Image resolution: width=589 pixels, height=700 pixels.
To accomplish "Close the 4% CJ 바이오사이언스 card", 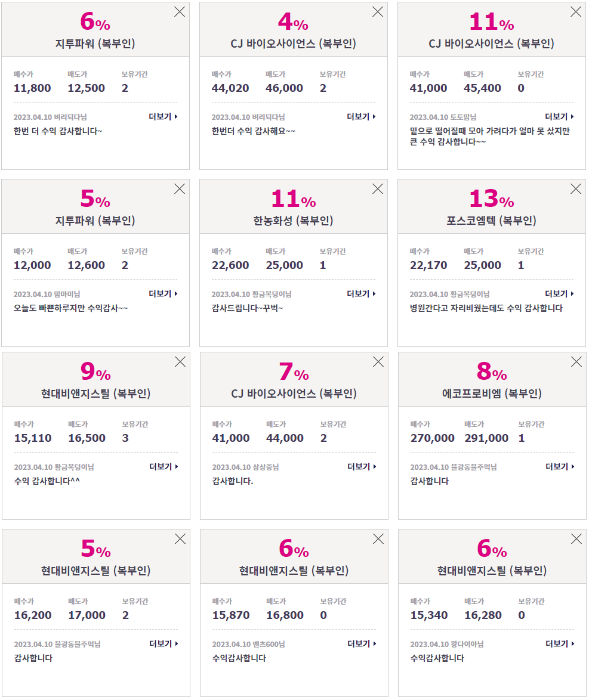I will (x=378, y=12).
